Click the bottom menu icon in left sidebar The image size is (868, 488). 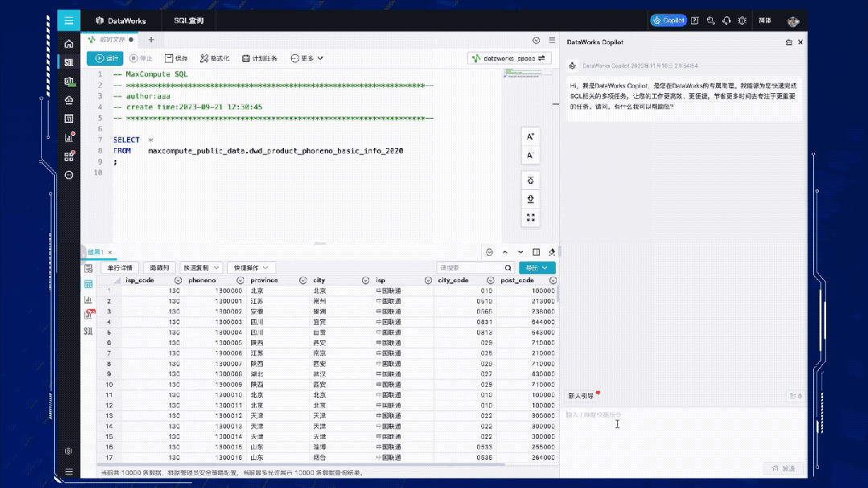click(x=68, y=472)
